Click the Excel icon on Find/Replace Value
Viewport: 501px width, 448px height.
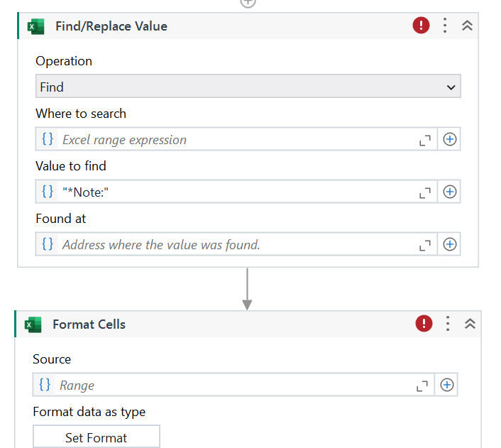click(35, 26)
